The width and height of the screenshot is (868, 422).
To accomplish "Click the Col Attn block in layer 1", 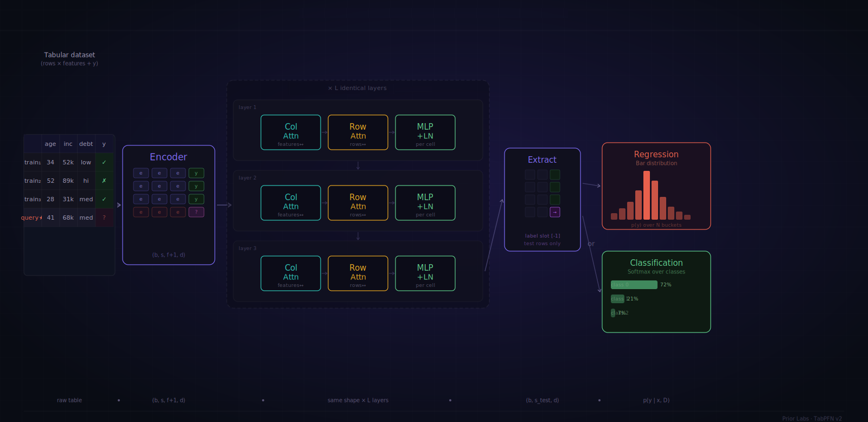I will (291, 132).
